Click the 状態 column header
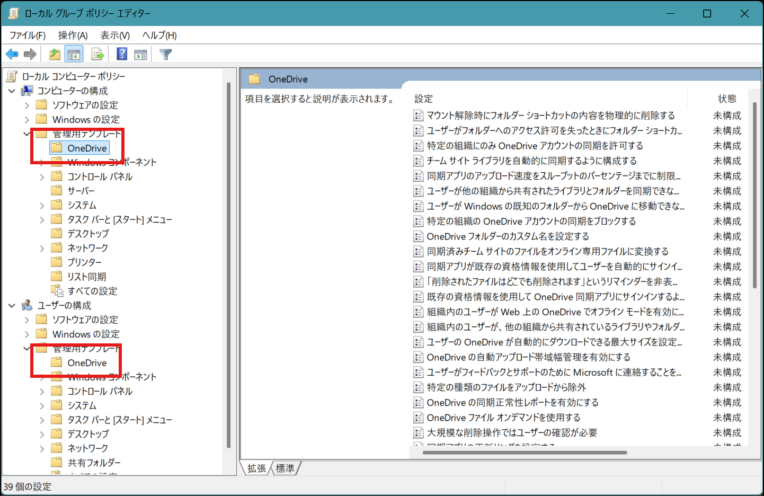Screen dimensions: 764x496 click(726, 99)
